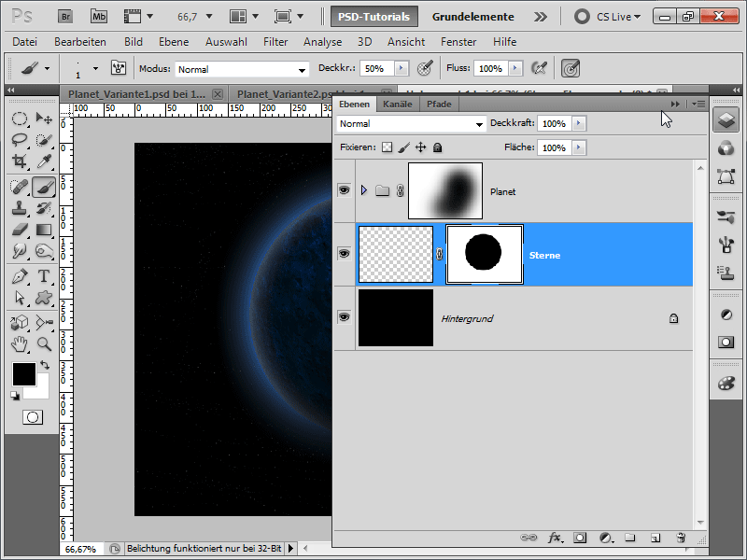Select the Hand tool
Viewport: 747px width, 560px height.
point(19,343)
